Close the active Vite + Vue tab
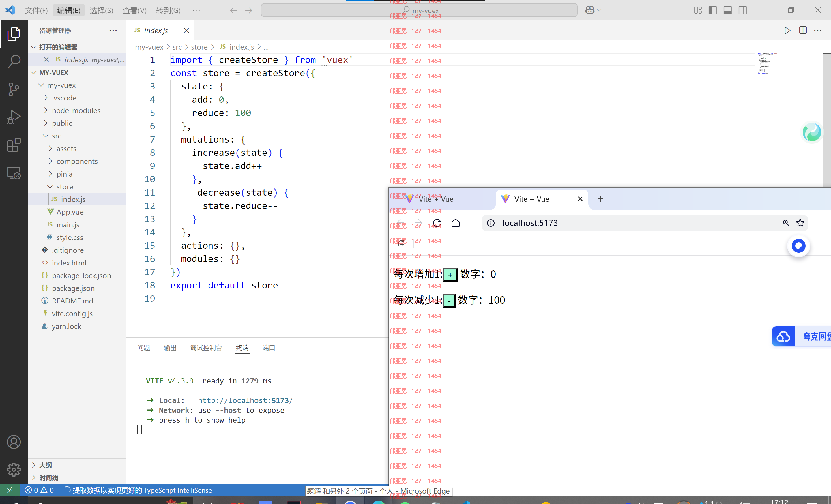 click(x=580, y=199)
